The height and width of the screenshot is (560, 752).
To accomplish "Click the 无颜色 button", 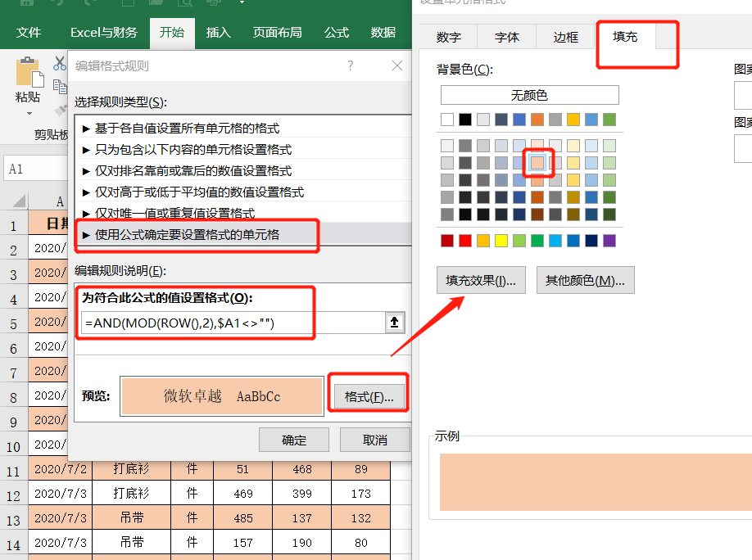I will [x=529, y=95].
